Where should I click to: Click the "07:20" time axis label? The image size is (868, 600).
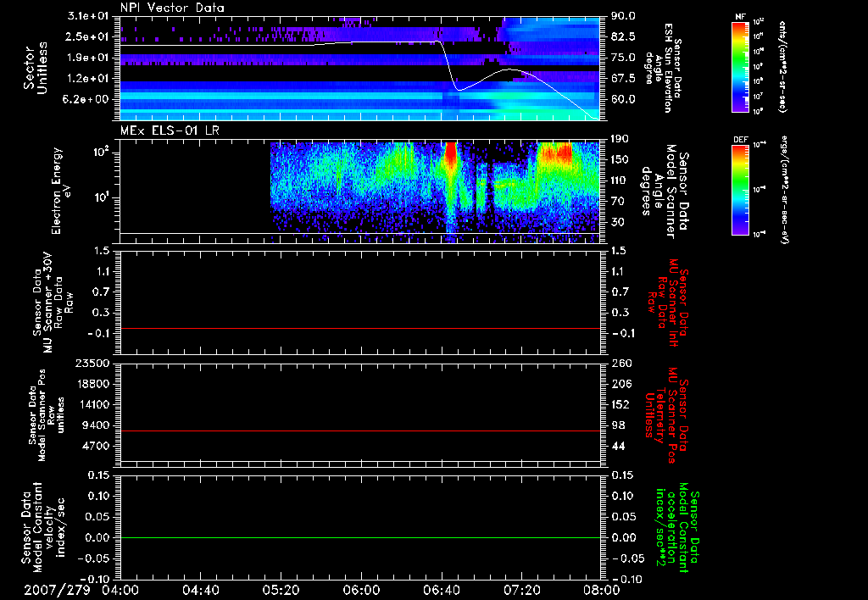point(521,590)
